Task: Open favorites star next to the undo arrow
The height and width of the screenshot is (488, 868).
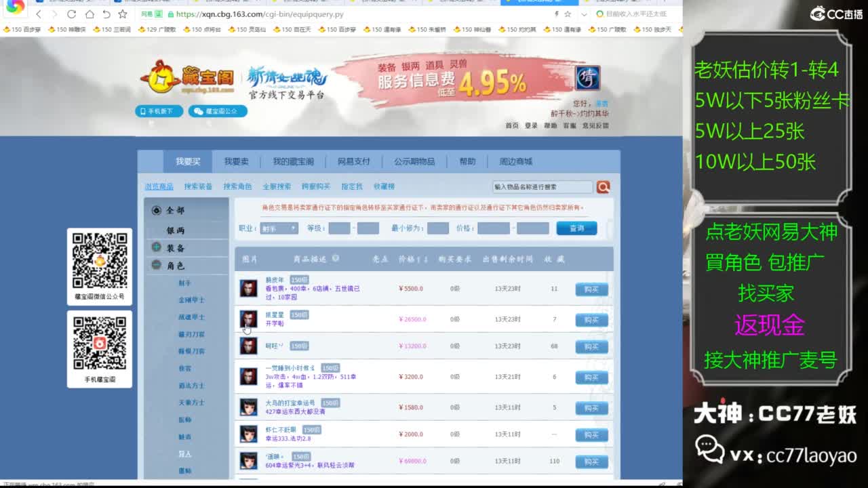Action: pyautogui.click(x=123, y=14)
